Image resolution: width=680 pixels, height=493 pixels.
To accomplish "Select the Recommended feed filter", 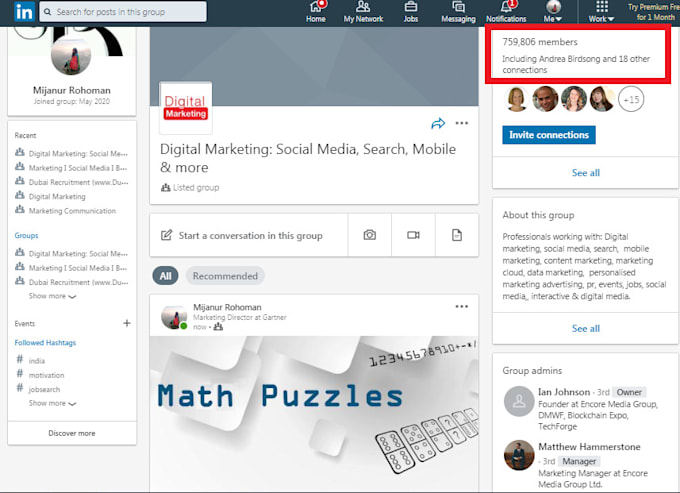I will point(225,276).
